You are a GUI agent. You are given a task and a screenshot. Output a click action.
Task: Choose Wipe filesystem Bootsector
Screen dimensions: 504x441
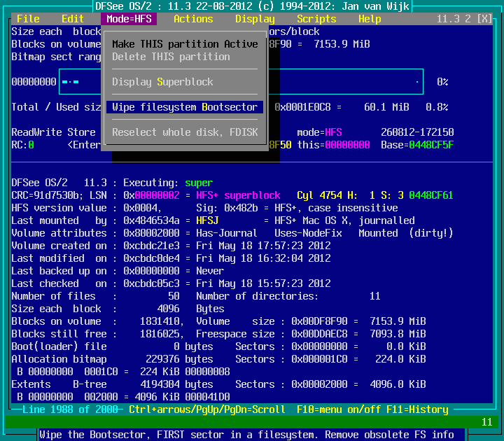coord(185,107)
